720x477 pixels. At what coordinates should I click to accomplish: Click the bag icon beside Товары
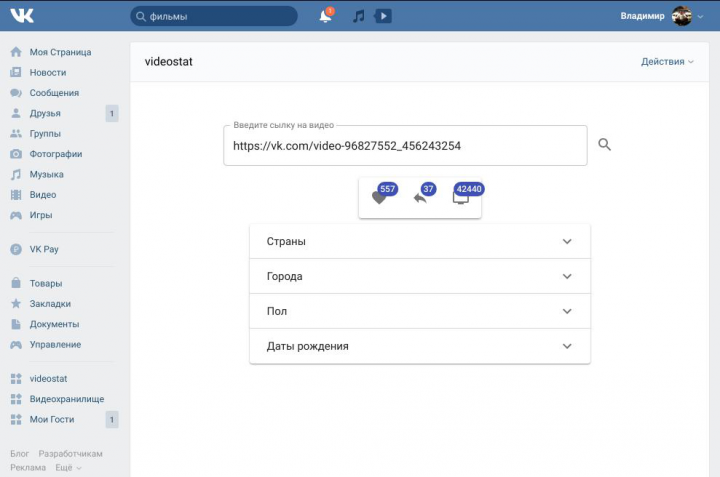click(x=16, y=283)
